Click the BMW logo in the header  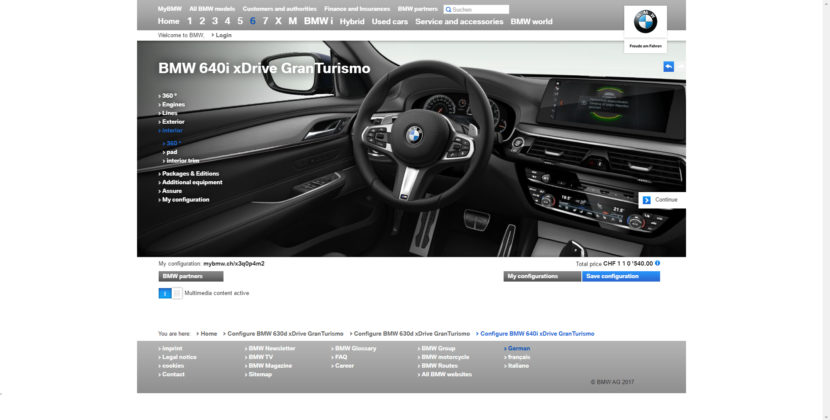645,21
